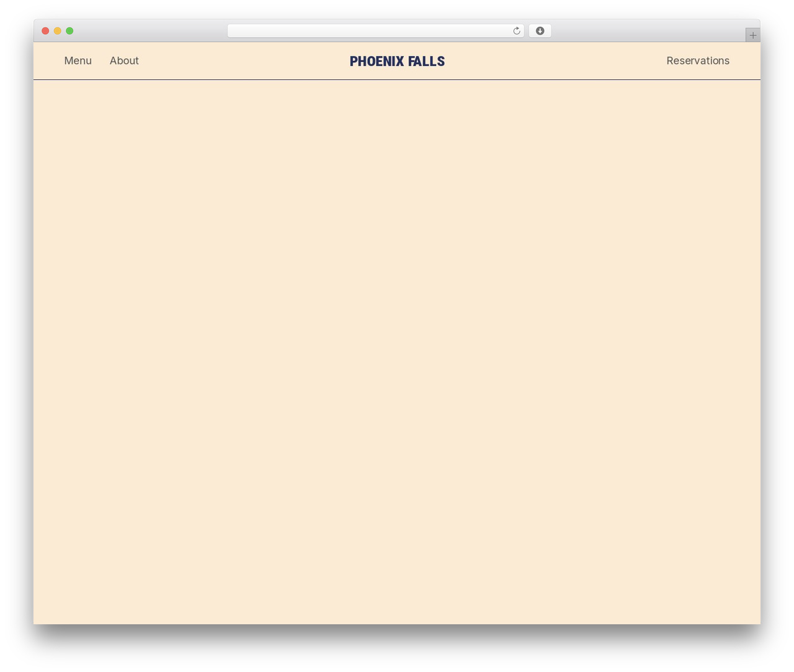Image resolution: width=794 pixels, height=672 pixels.
Task: Open the Menu navigation link
Action: pos(78,61)
